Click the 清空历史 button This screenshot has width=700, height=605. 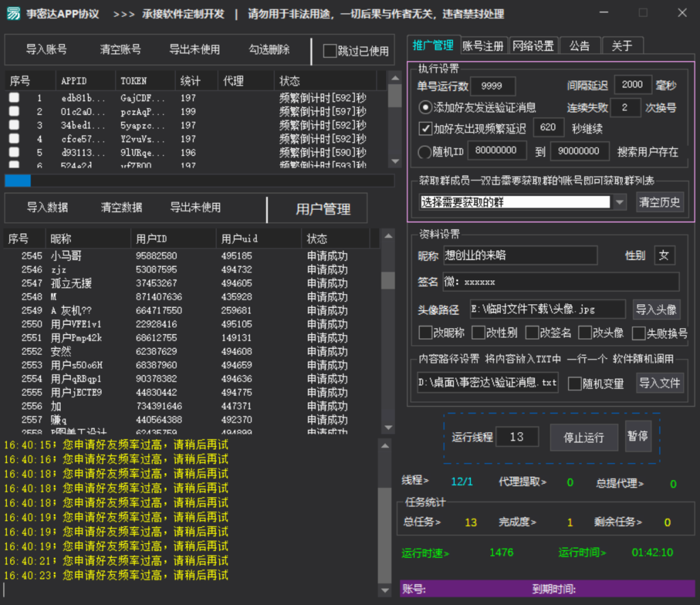click(659, 201)
